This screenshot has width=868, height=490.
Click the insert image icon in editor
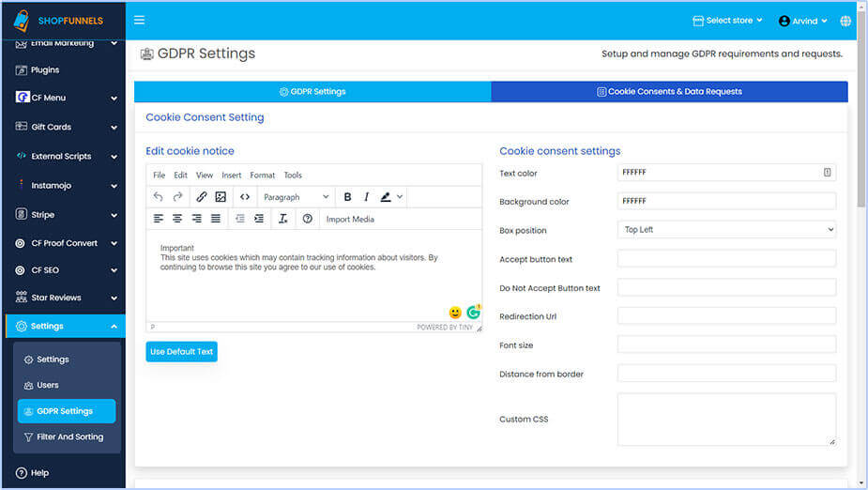coord(221,197)
